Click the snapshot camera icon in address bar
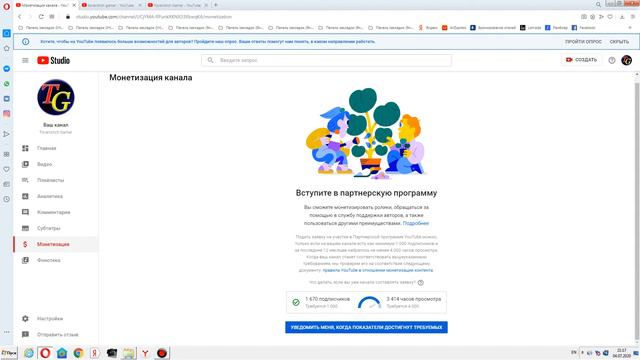This screenshot has height=360, width=640. pos(584,17)
